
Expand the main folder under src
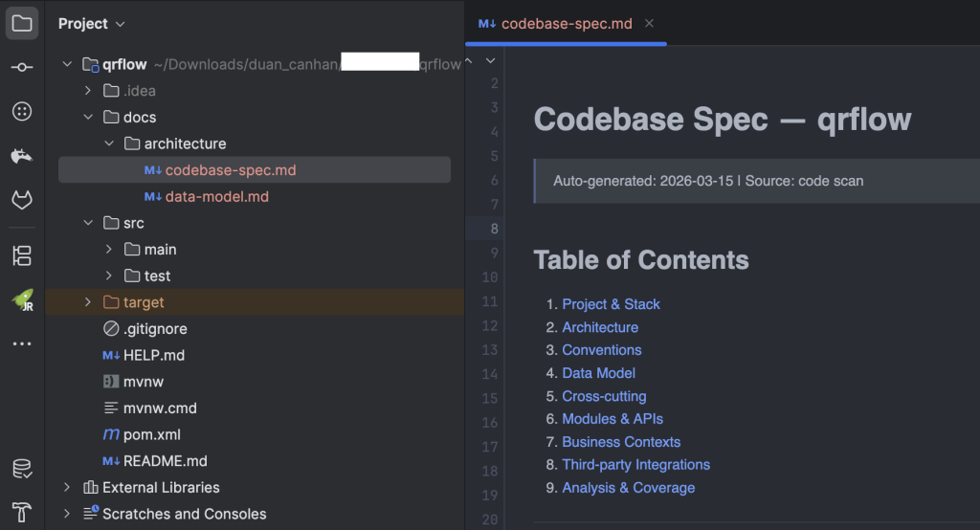[109, 250]
